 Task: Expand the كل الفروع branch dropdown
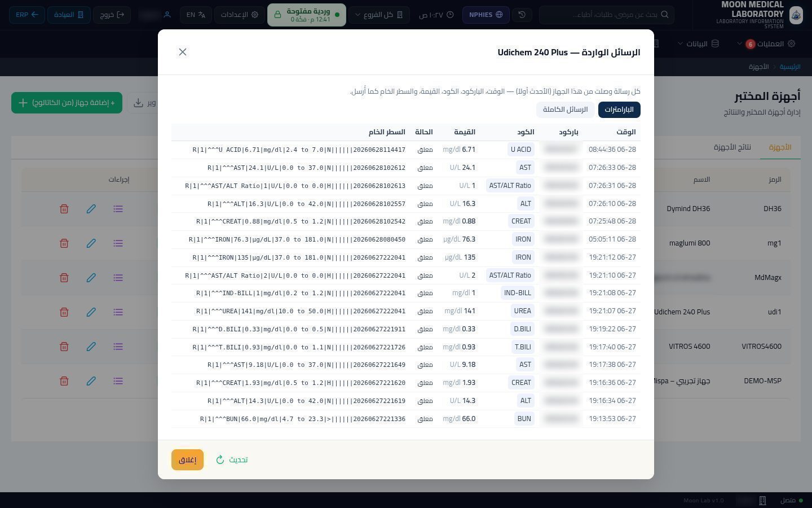click(x=379, y=15)
